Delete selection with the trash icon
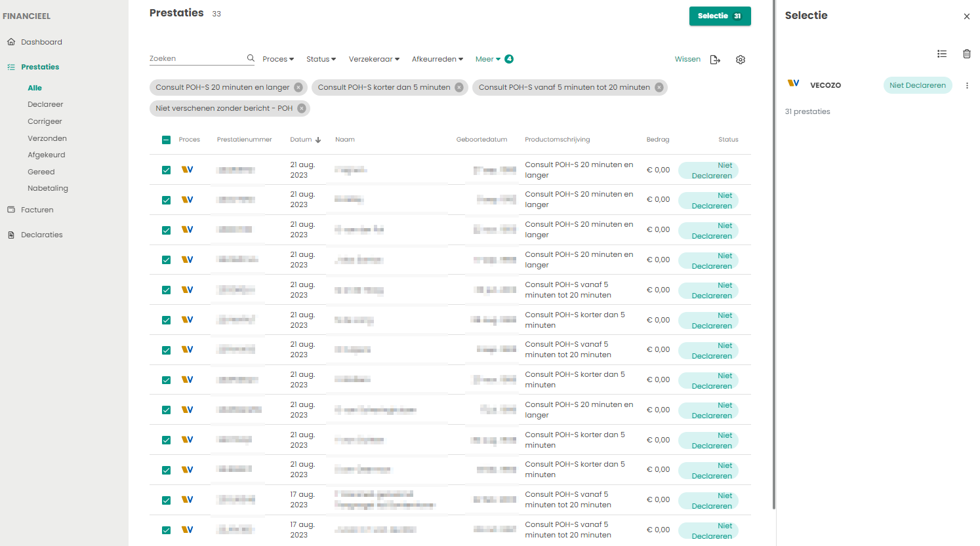 pyautogui.click(x=966, y=54)
